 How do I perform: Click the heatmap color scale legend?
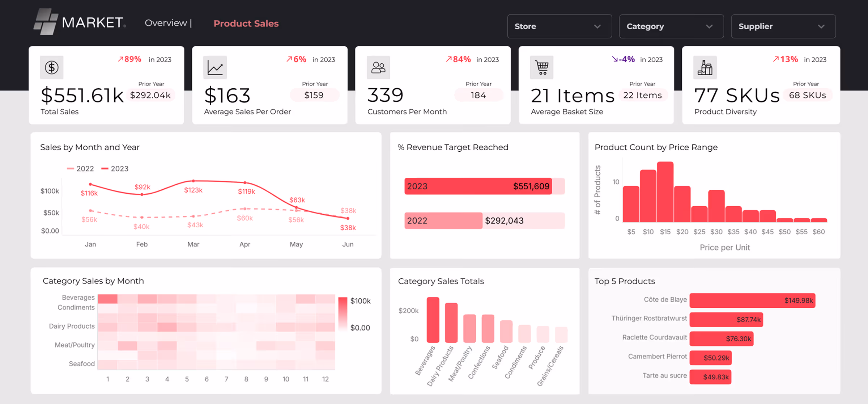pos(342,313)
